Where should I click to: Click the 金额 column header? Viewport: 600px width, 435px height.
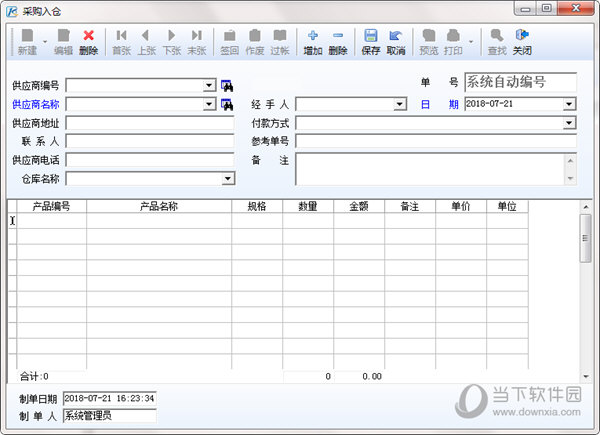pyautogui.click(x=359, y=207)
